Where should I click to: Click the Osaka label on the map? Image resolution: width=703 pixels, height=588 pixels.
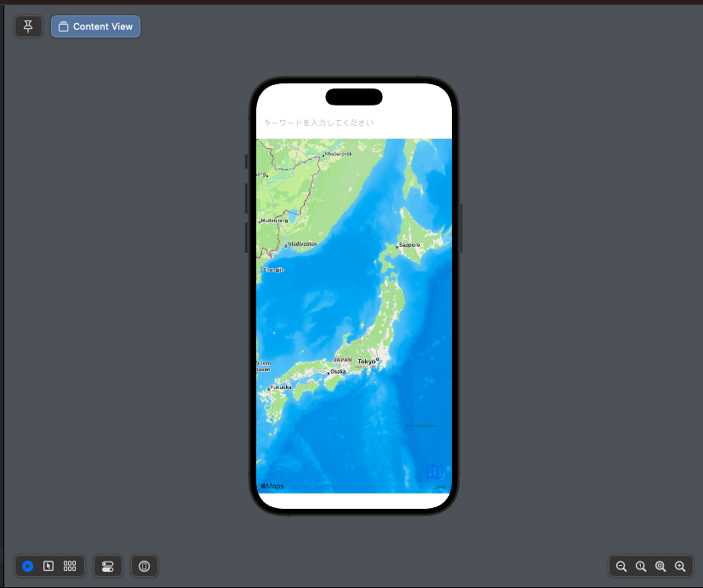coord(338,372)
